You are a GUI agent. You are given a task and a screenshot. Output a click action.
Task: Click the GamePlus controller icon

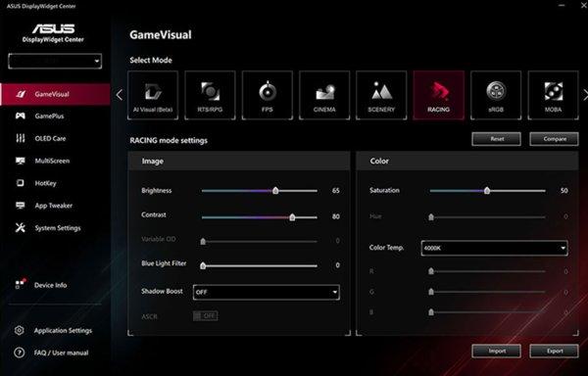(21, 117)
